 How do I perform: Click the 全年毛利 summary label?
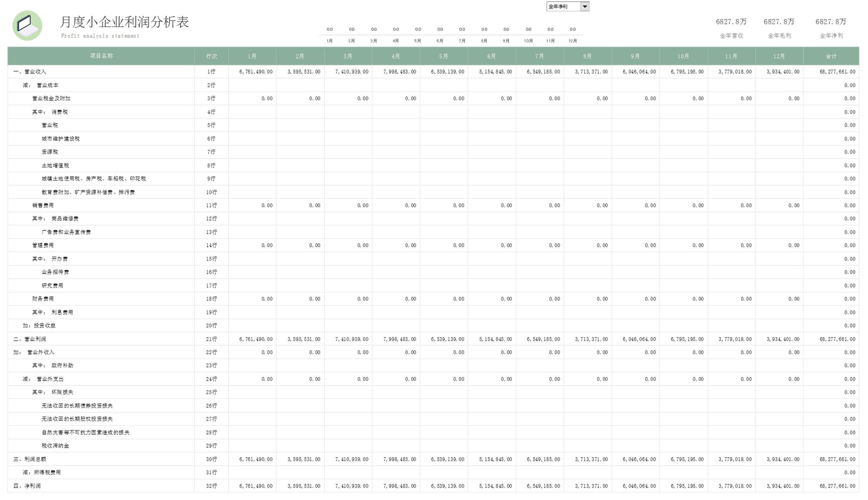point(780,36)
